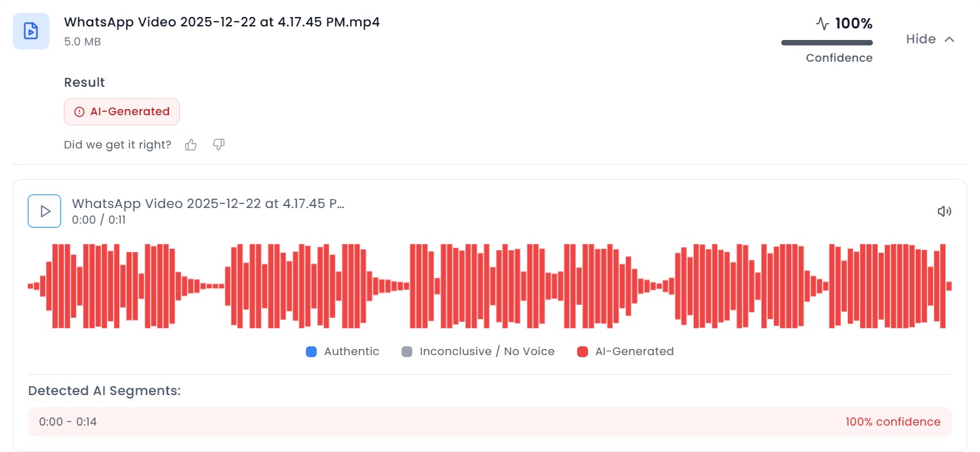Click the AI-Generated result badge text
This screenshot has width=980, height=452.
[130, 112]
